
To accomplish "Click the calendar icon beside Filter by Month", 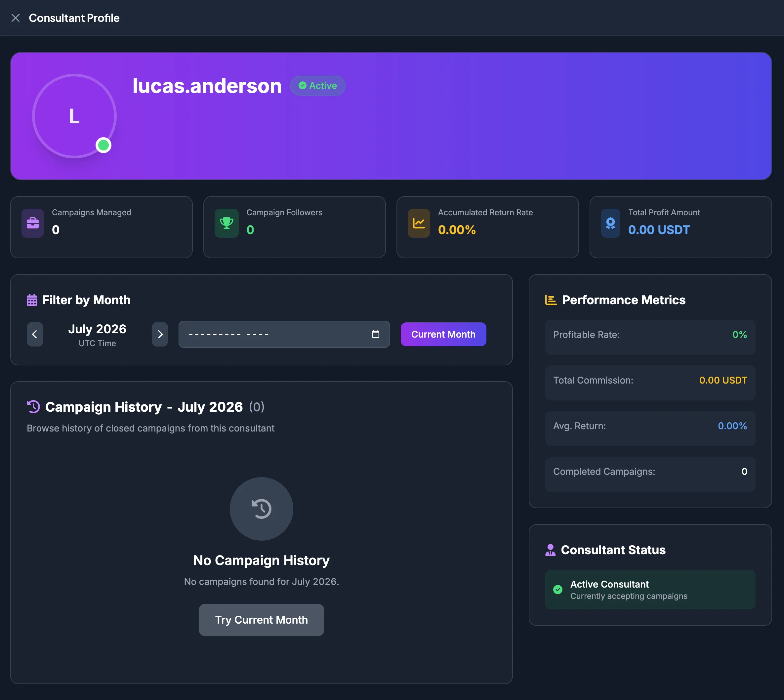I will coord(32,300).
